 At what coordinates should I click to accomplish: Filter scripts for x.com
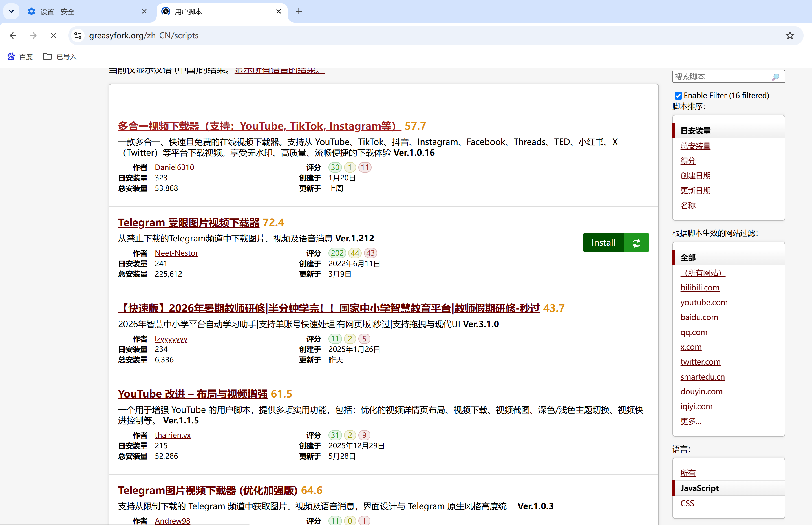(x=691, y=347)
